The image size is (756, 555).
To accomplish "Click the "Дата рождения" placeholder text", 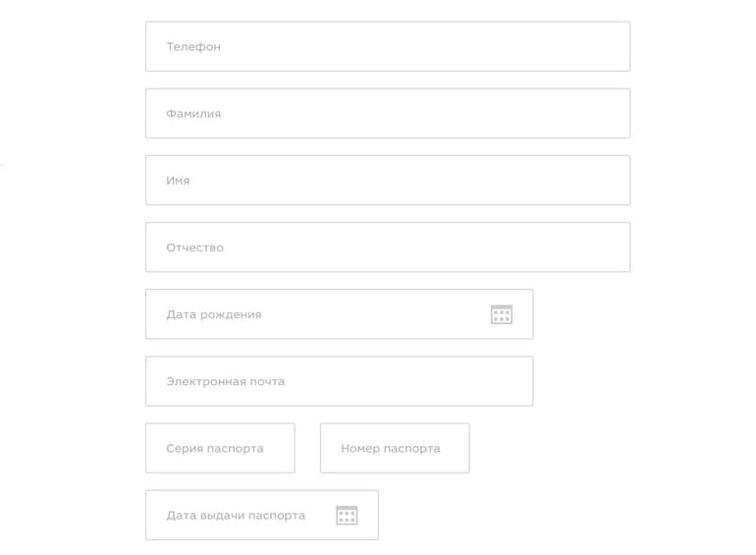I will coord(214,314).
